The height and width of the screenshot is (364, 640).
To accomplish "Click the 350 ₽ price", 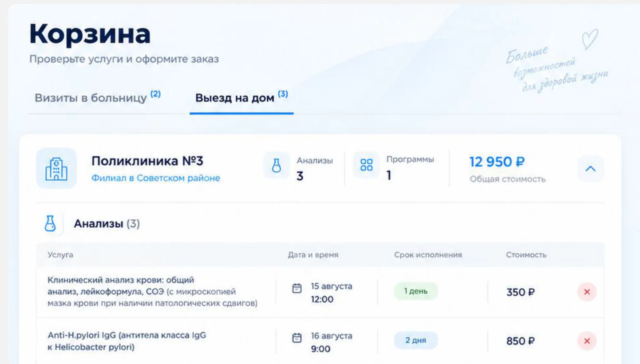I will coord(520,292).
